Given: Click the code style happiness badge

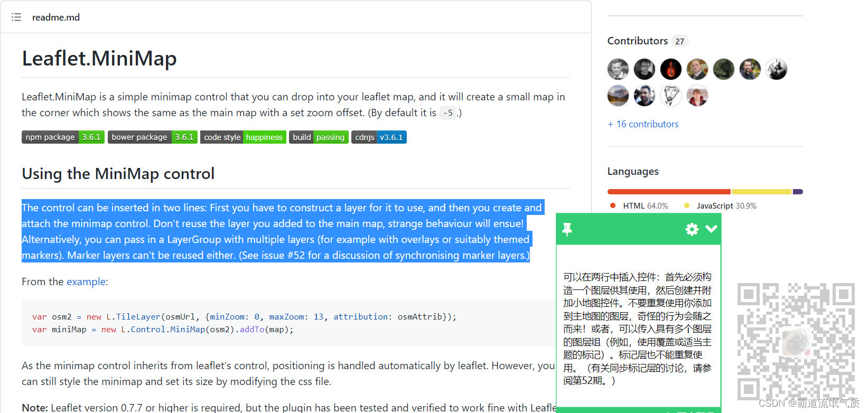Looking at the screenshot, I should [x=243, y=137].
